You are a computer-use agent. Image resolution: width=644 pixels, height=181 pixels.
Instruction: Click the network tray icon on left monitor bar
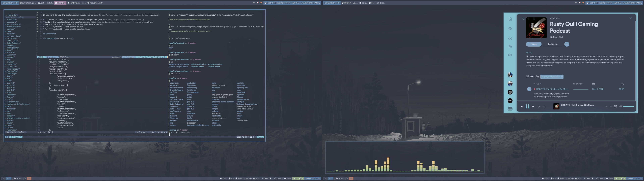point(254,3)
